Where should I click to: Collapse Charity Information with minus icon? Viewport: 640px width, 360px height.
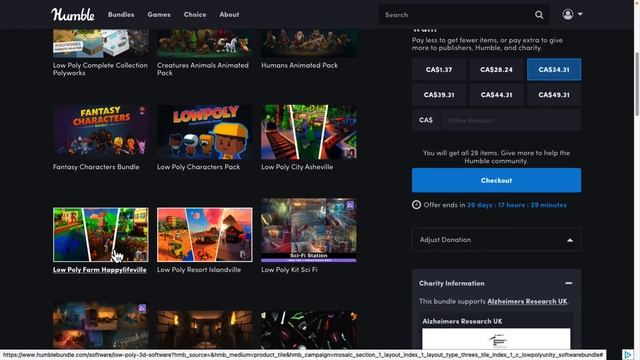569,283
